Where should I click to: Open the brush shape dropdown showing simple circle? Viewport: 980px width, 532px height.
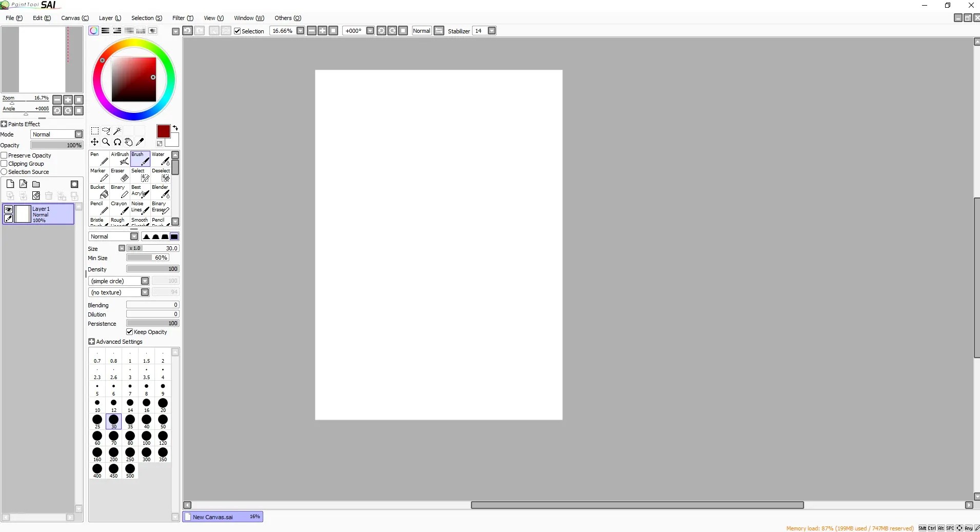click(145, 281)
